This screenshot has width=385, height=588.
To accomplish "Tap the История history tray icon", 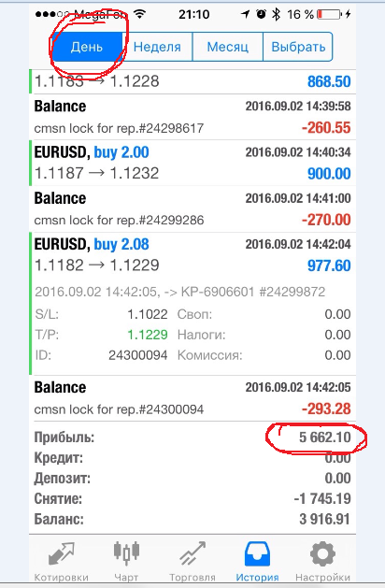I will click(257, 553).
